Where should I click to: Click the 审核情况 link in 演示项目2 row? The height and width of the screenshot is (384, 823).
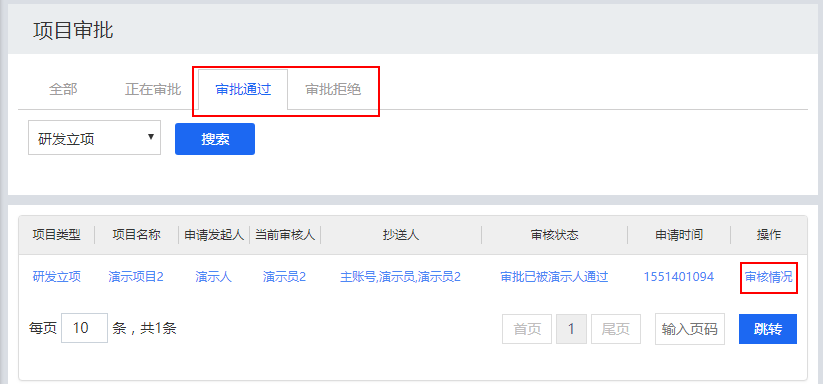coord(768,277)
